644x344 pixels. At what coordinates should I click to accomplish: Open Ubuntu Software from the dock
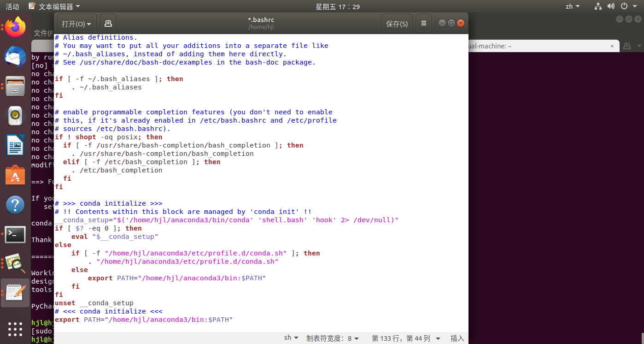click(15, 174)
